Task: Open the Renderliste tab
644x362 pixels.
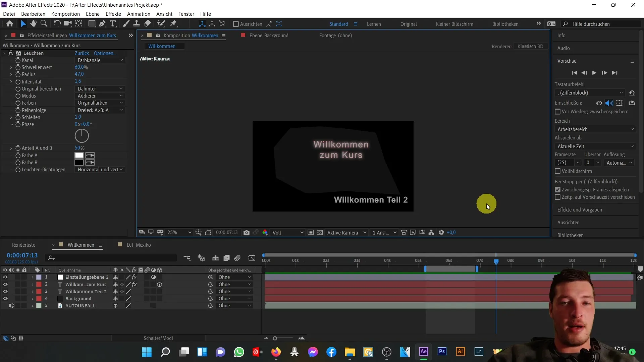Action: click(x=23, y=245)
